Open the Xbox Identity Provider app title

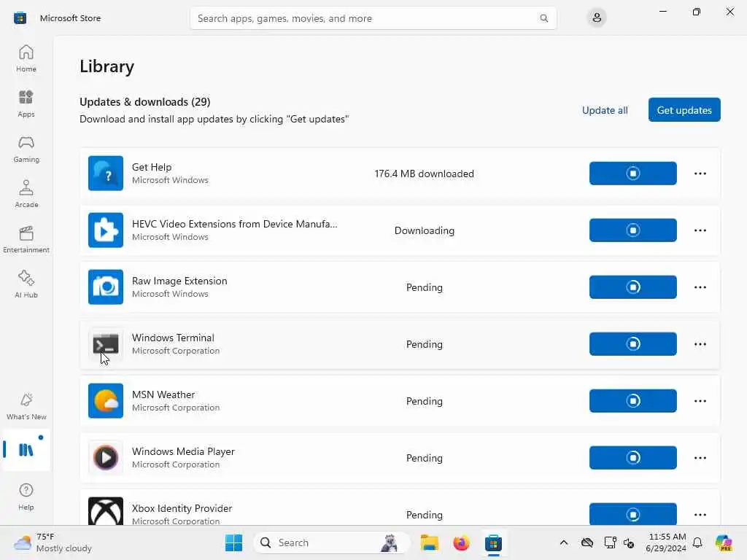tap(182, 508)
